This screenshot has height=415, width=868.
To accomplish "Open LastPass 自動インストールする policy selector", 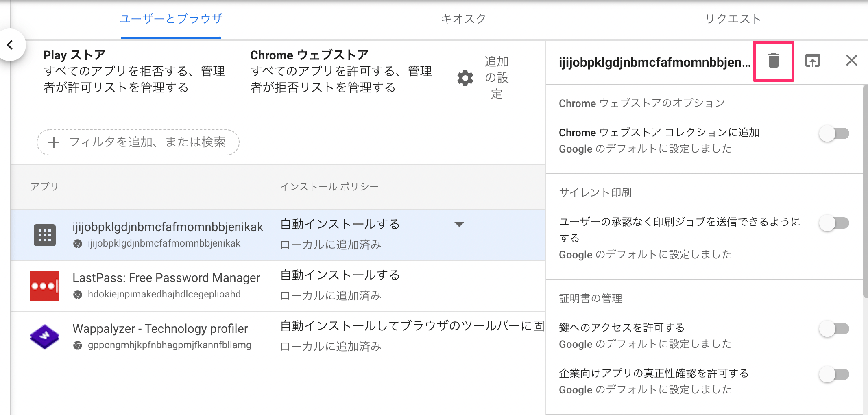I will pos(340,275).
